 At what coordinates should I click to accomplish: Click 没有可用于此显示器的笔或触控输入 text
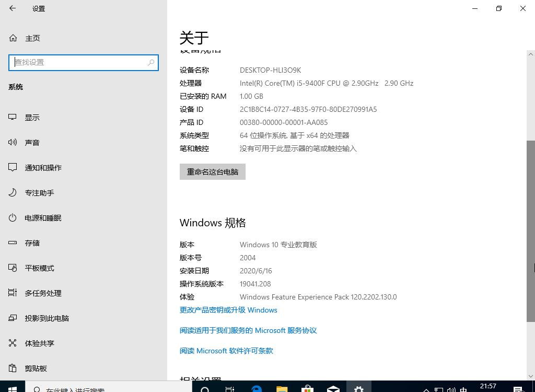pyautogui.click(x=298, y=148)
